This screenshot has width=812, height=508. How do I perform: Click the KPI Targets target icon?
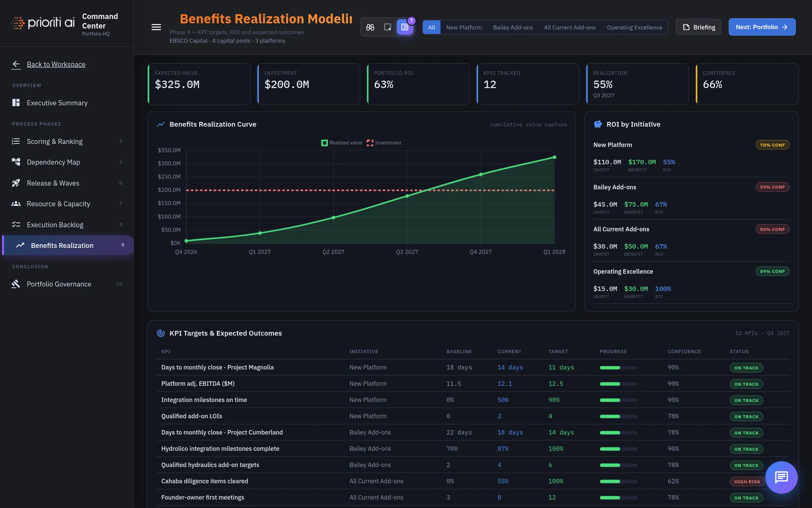coord(161,333)
